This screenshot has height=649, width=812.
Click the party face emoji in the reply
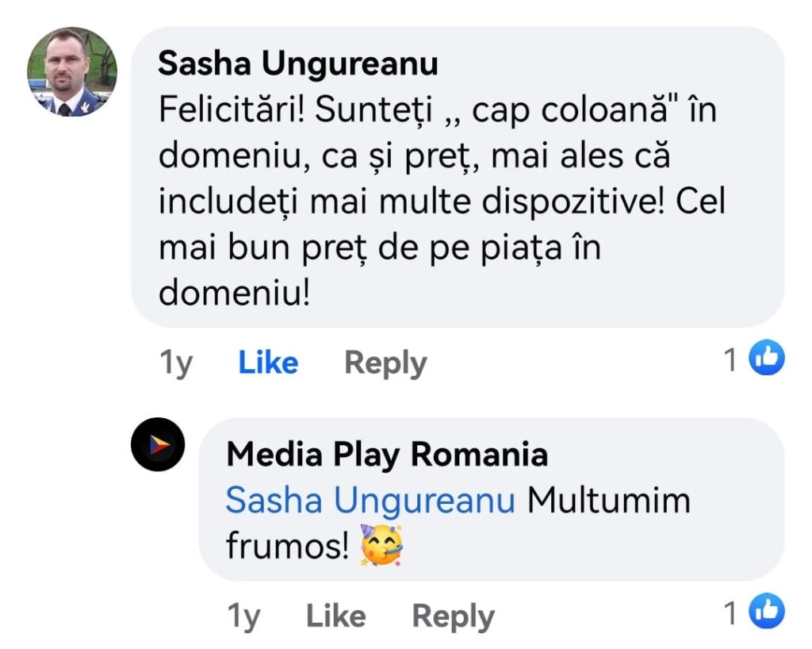(381, 545)
